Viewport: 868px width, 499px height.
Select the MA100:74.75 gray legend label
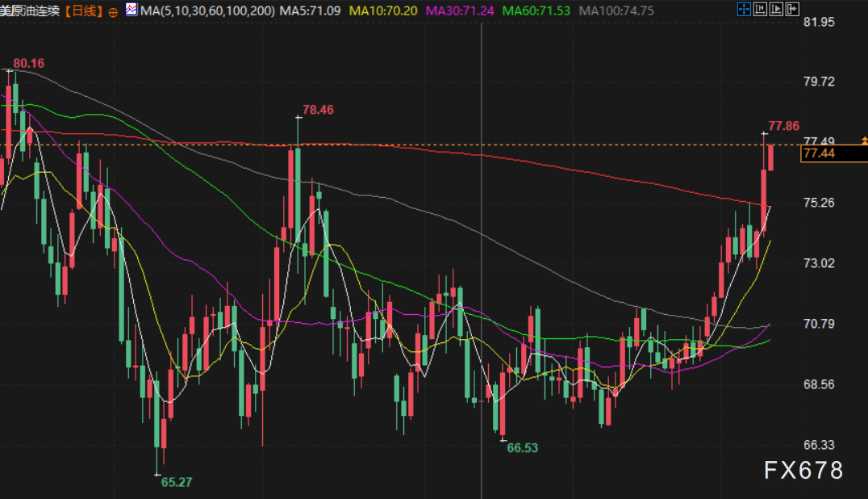tap(616, 10)
